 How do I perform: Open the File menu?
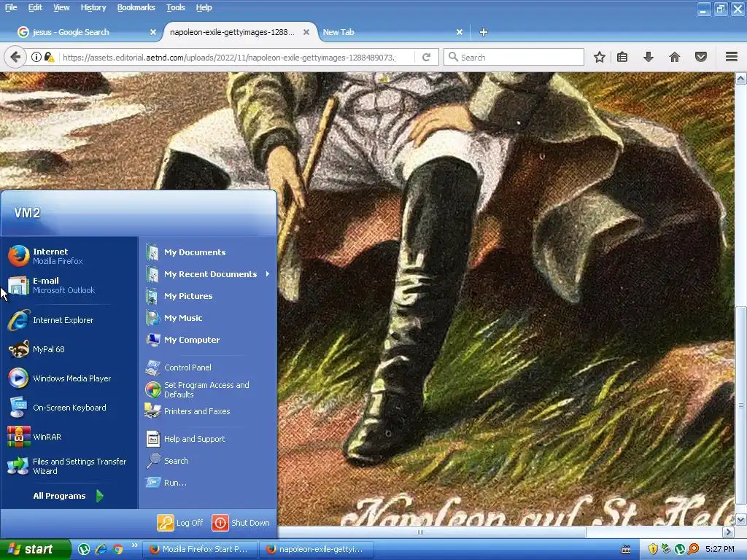[x=11, y=7]
